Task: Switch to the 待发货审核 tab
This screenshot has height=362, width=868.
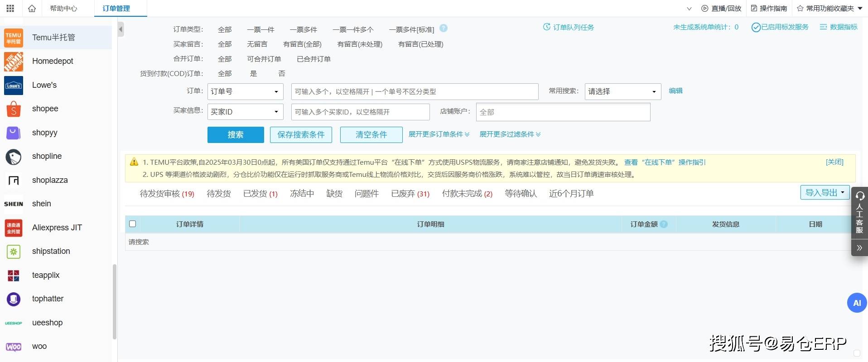Action: tap(166, 194)
